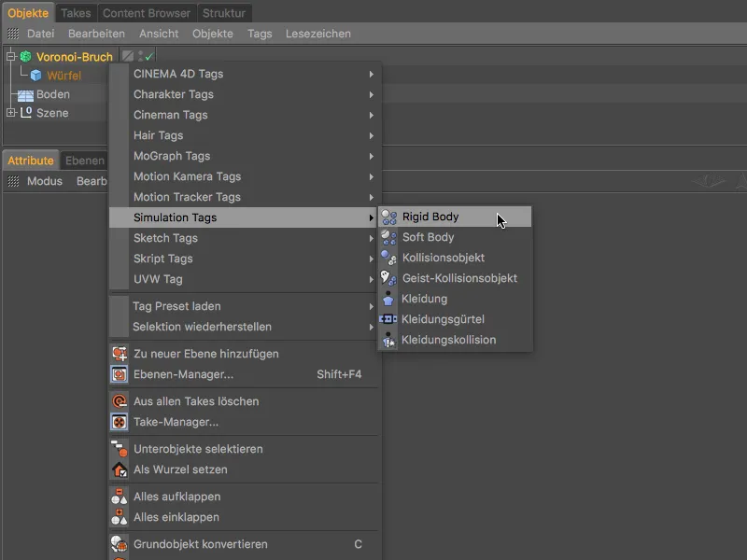Viewport: 747px width, 560px height.
Task: Open the Objekte menu in the menu bar
Action: point(213,34)
